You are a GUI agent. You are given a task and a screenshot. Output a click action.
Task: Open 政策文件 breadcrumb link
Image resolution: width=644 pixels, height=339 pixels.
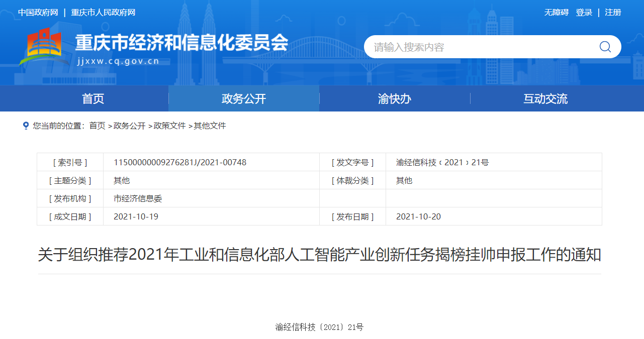(x=169, y=126)
